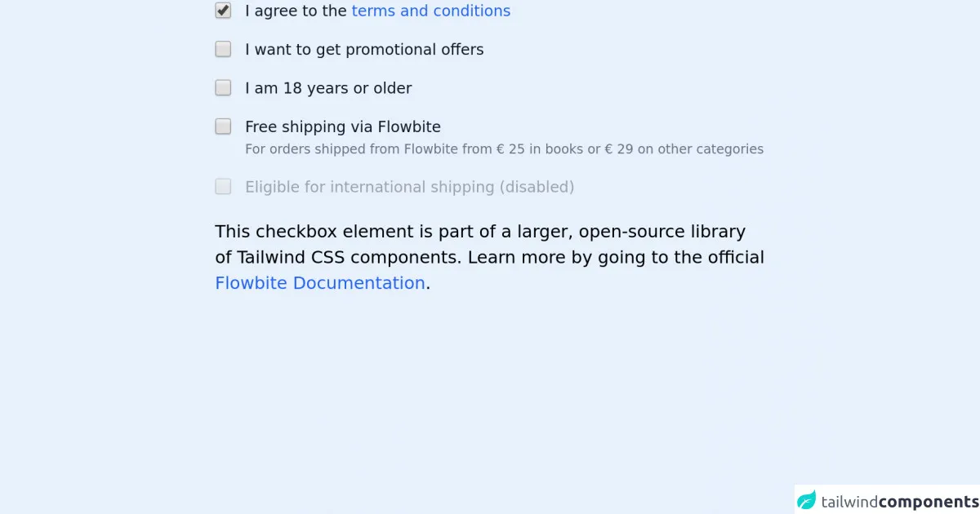The height and width of the screenshot is (514, 980).
Task: Open the Flowbite Documentation link
Action: (x=320, y=283)
